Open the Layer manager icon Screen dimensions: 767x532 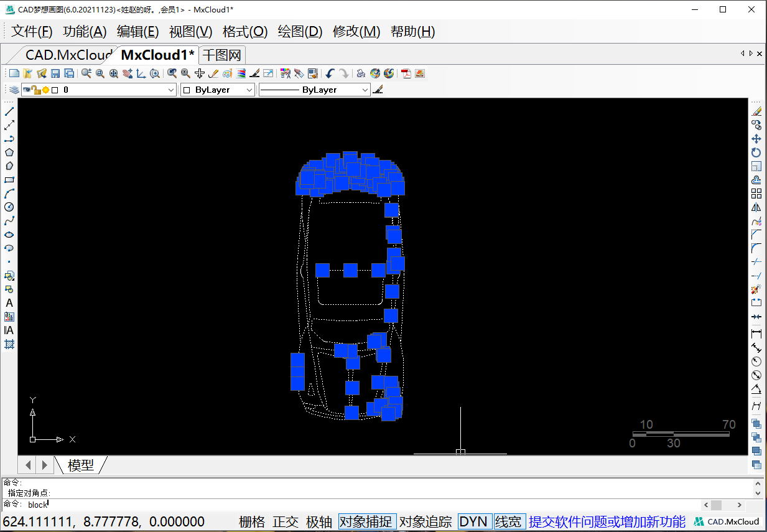14,90
